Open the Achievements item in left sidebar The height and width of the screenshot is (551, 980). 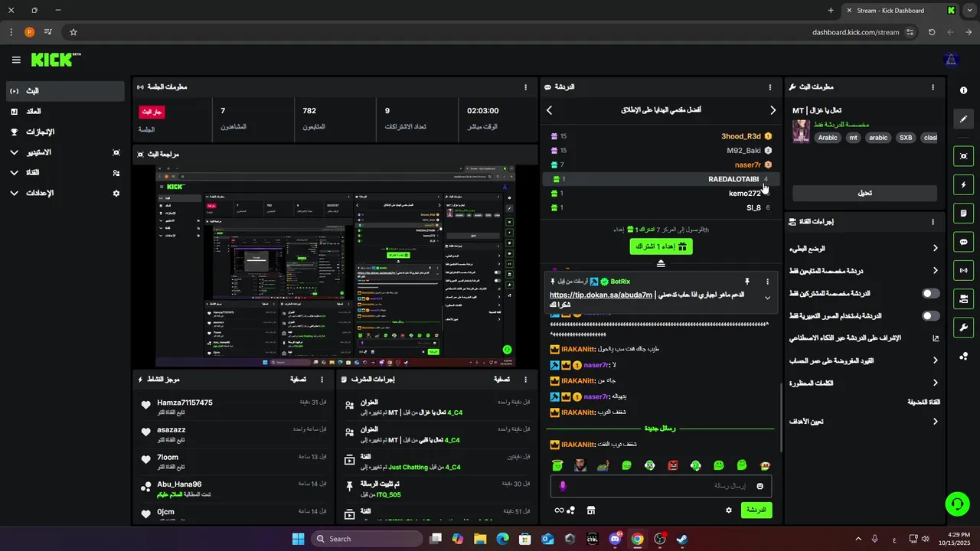[65, 132]
